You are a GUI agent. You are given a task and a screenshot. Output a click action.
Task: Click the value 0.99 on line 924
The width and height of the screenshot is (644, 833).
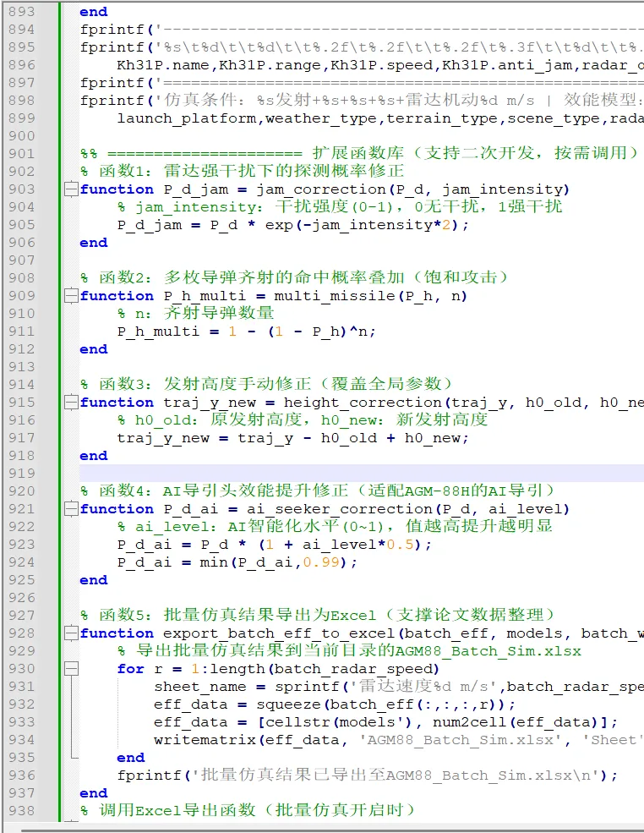tap(321, 562)
